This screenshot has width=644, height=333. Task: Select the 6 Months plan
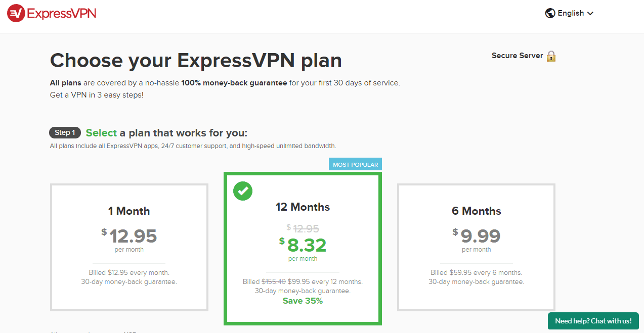tap(476, 247)
